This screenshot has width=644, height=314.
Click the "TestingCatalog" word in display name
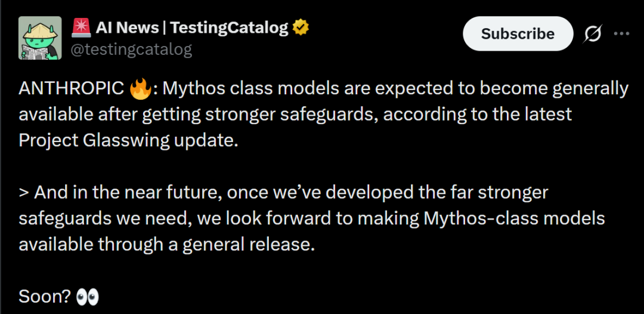[x=229, y=28]
